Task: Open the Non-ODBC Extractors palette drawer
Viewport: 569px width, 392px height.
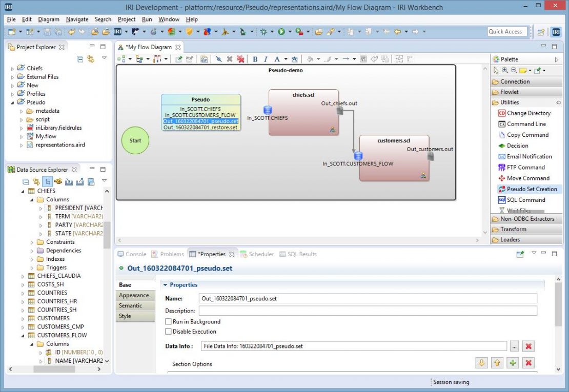Action: pyautogui.click(x=526, y=219)
